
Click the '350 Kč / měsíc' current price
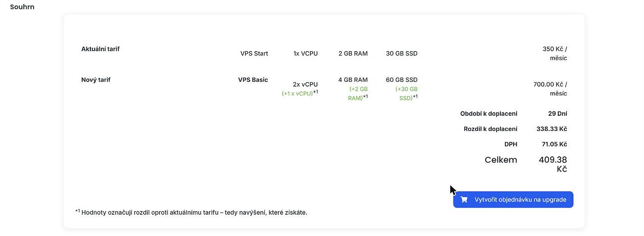555,54
